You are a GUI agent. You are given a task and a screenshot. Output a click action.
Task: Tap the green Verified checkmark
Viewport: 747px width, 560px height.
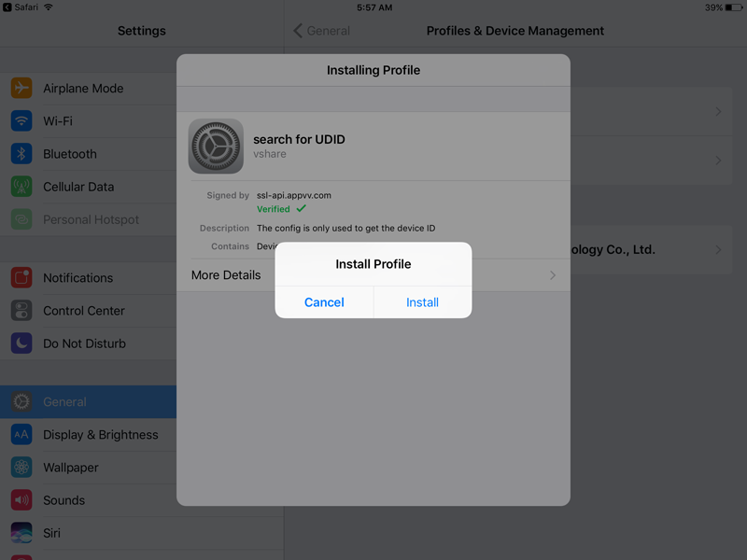(x=301, y=208)
